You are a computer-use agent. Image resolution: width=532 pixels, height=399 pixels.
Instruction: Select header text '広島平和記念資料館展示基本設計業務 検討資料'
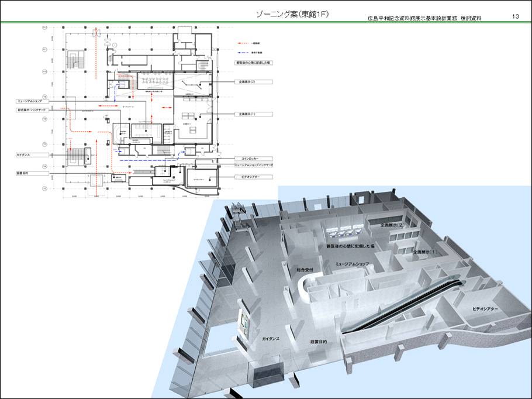424,18
